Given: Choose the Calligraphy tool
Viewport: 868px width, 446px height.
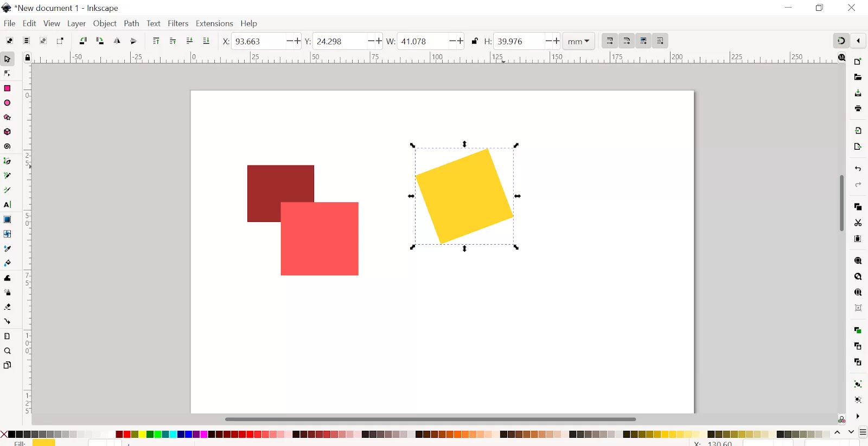Looking at the screenshot, I should (x=8, y=190).
